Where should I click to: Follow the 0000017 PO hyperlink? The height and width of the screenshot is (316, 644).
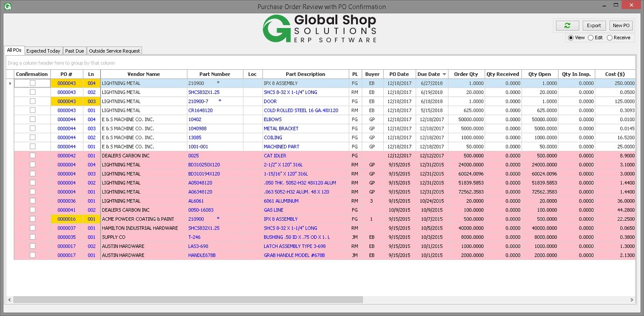[x=67, y=246]
